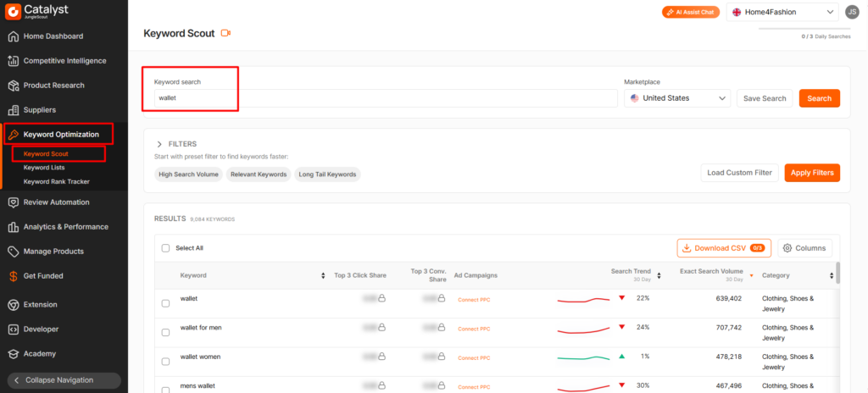Click Connect PPC in the 'wallet' row
This screenshot has height=393, width=868.
tap(474, 300)
